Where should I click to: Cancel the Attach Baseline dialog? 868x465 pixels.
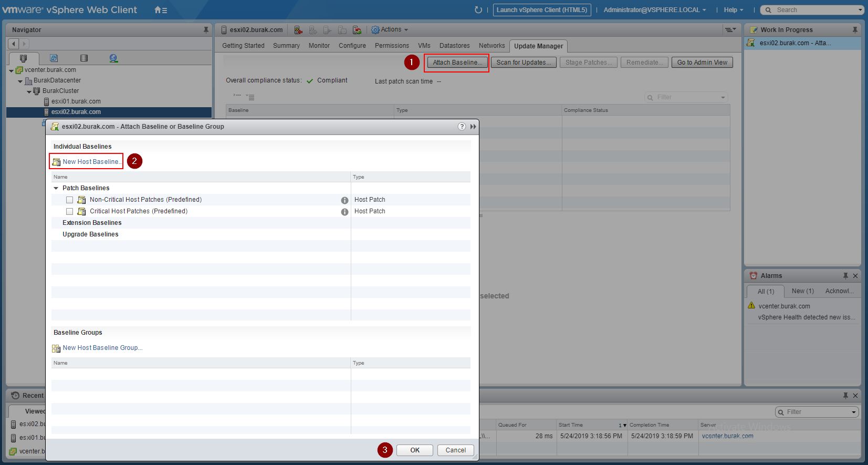(x=455, y=450)
